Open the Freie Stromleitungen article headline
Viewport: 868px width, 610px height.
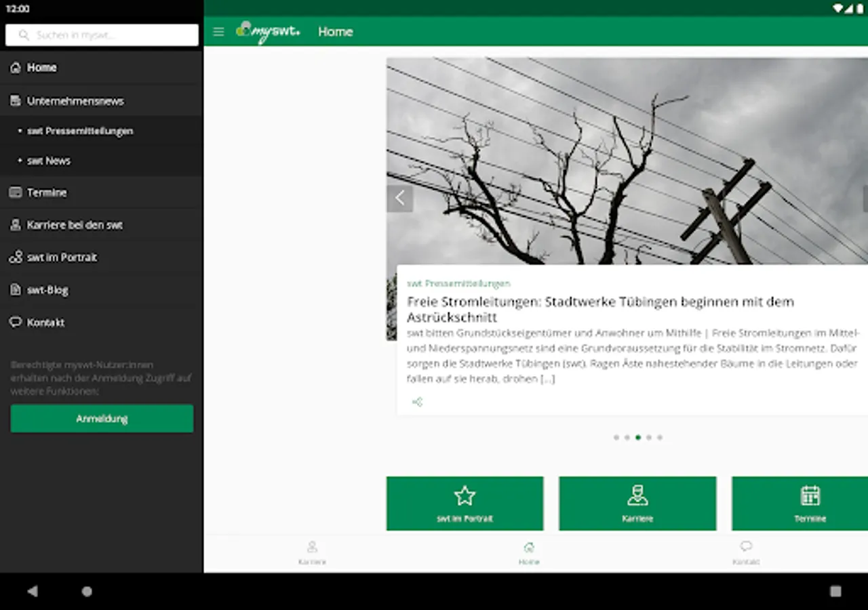coord(600,309)
